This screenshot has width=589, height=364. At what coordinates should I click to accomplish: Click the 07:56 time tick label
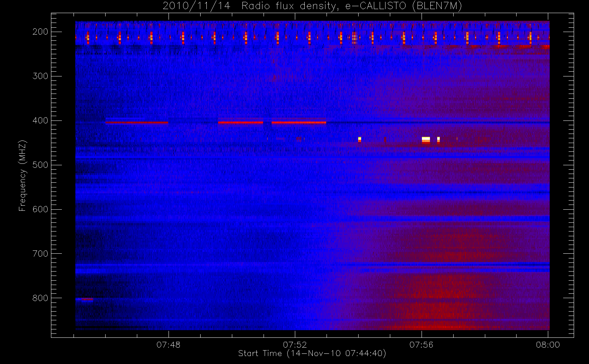pos(422,345)
